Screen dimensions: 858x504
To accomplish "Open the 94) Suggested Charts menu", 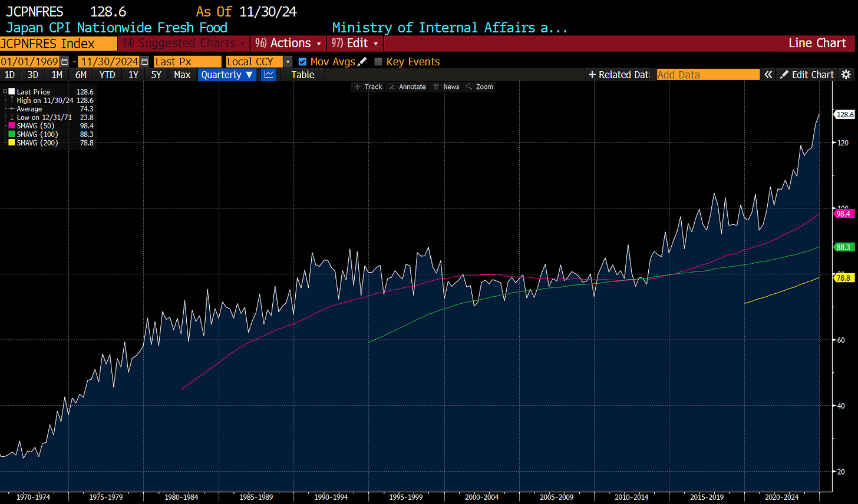I will [x=183, y=43].
